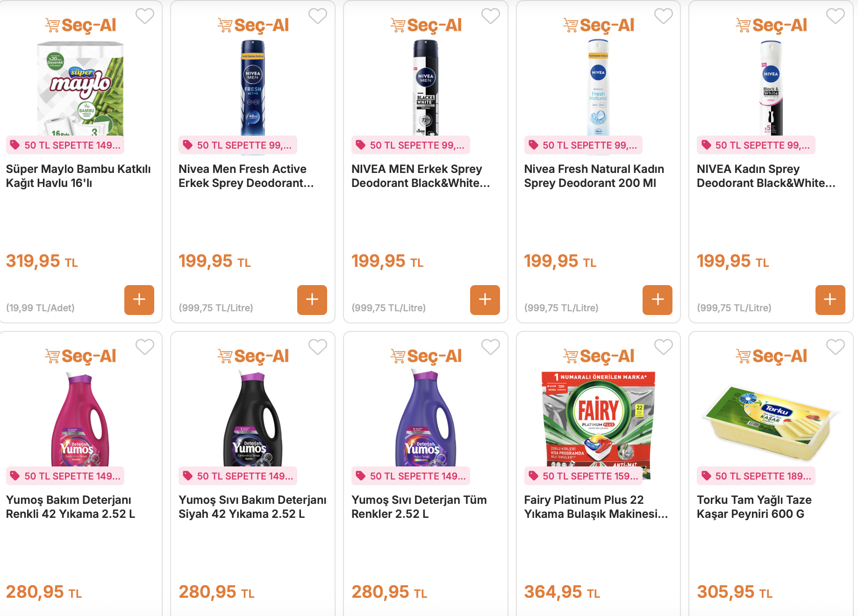Viewport: 858px width, 616px height.
Task: Favorite the Süper Maylo Bambu paper towel
Action: (145, 16)
